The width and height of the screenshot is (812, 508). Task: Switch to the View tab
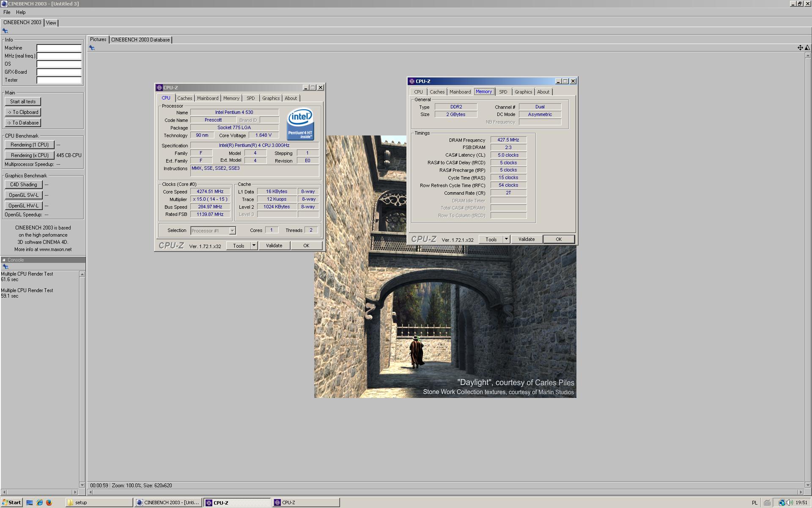coord(51,23)
